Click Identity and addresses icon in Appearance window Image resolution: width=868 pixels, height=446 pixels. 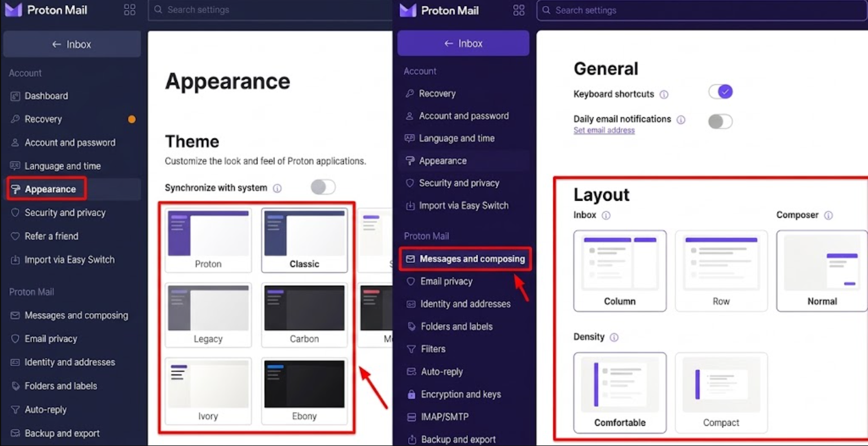tap(15, 363)
